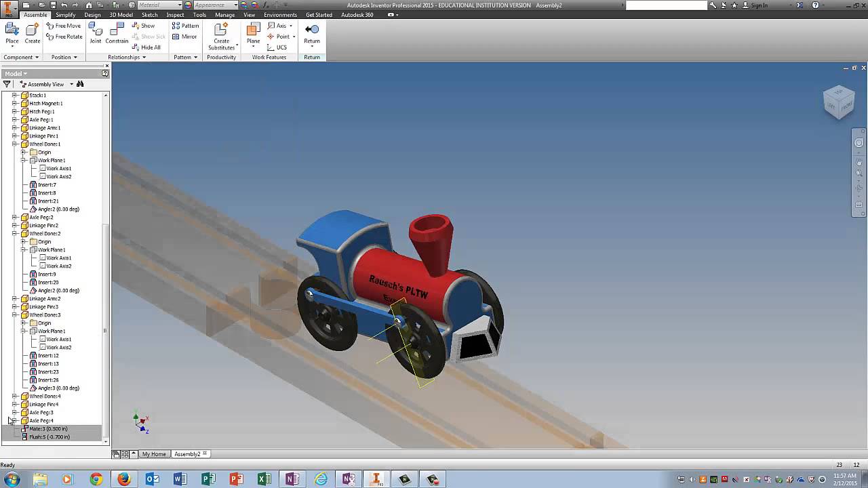Viewport: 868px width, 488px height.
Task: Select Insert:21 in the browser
Action: 48,201
